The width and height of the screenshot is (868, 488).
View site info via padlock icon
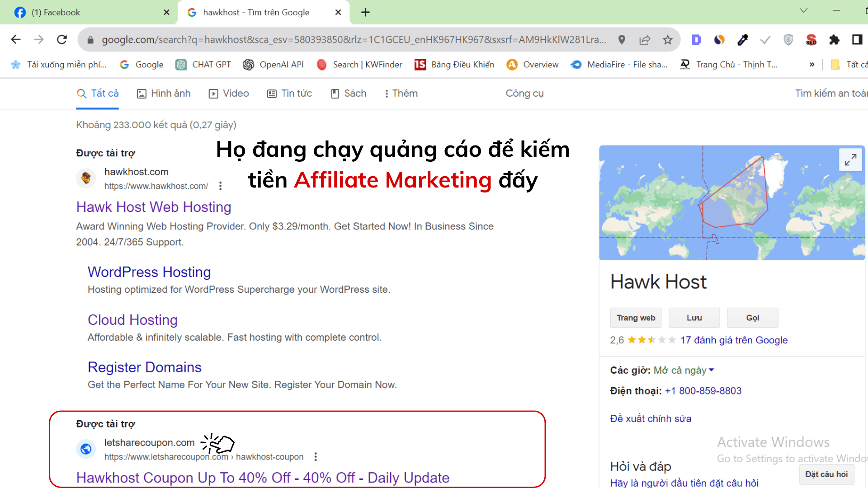(x=90, y=40)
